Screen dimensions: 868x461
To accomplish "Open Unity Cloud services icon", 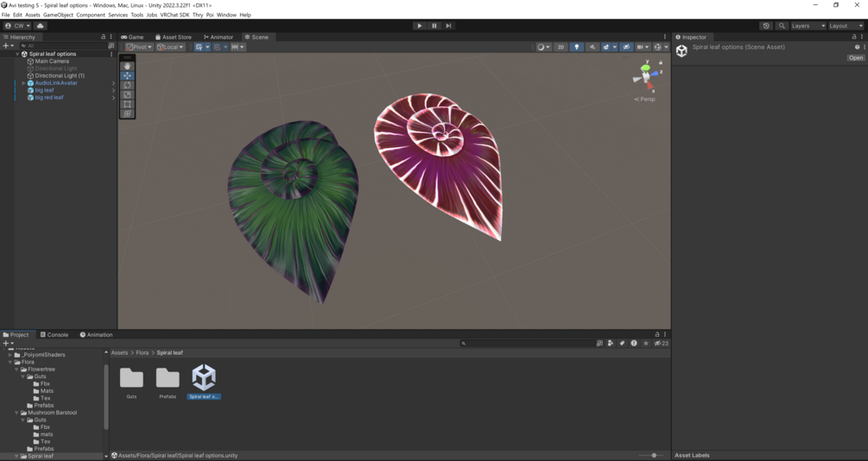I will [x=41, y=25].
